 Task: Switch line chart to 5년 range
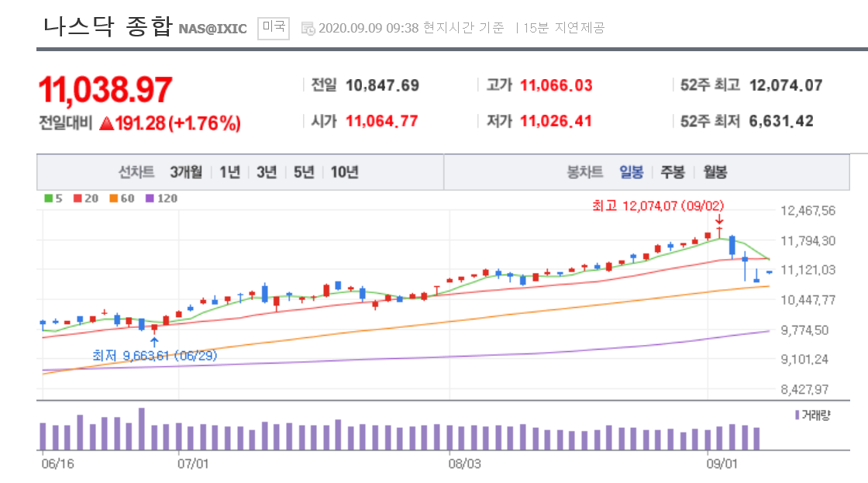303,172
